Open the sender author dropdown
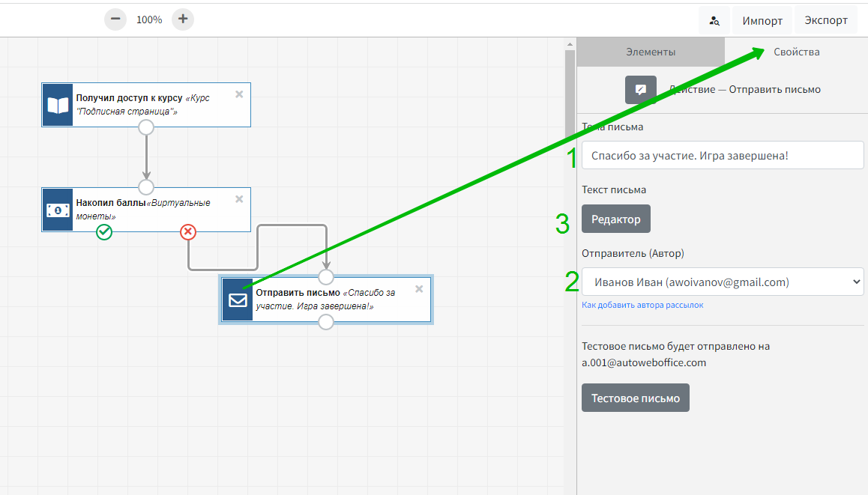 click(723, 282)
